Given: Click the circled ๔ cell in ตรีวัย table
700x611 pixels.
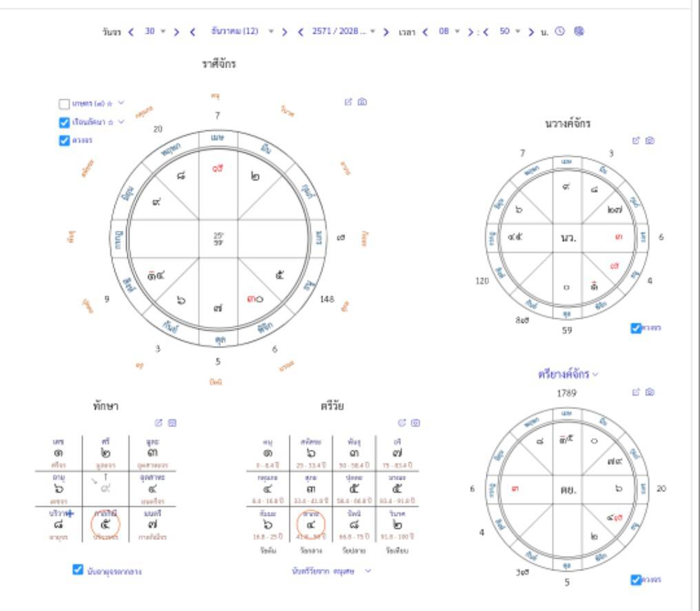Looking at the screenshot, I should point(311,525).
